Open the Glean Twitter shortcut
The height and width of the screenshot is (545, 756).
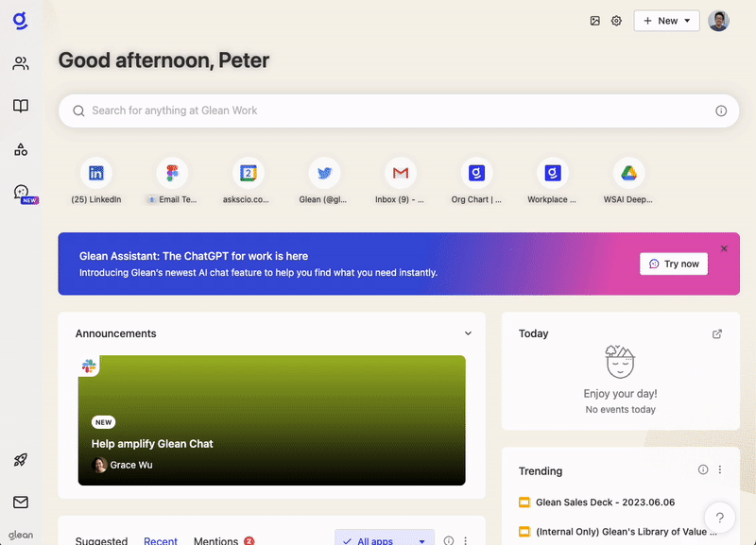point(324,180)
